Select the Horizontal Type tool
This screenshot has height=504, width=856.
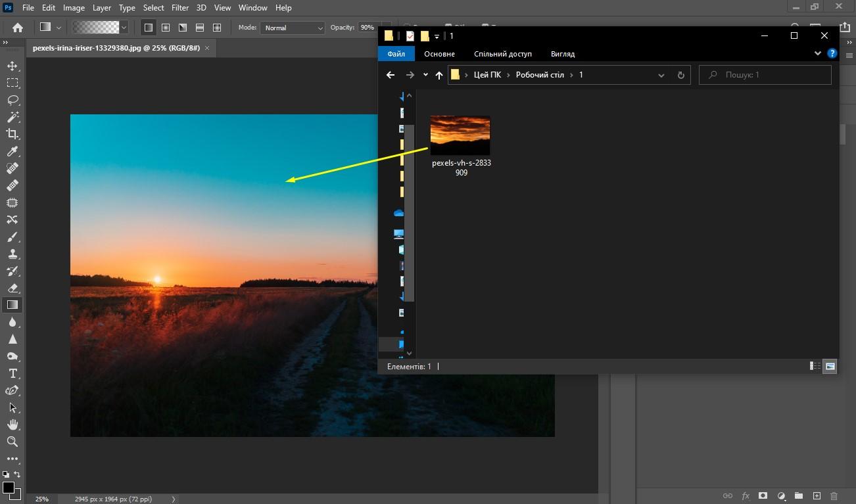[12, 373]
